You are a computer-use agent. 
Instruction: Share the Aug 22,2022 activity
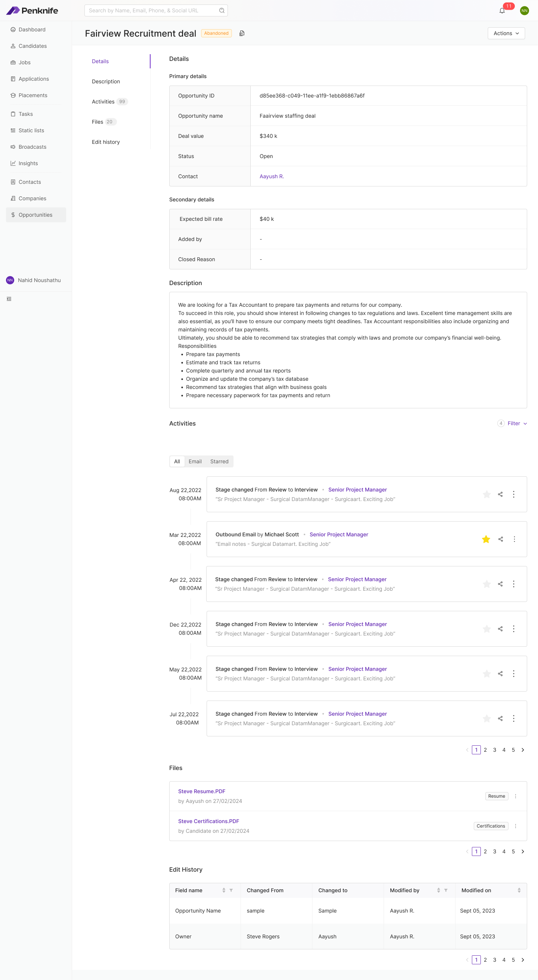pos(500,494)
